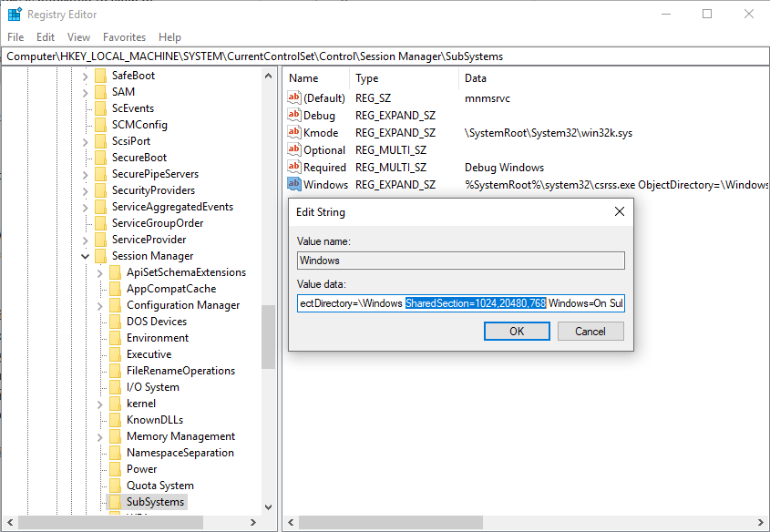Expand the Memory Management tree node

click(99, 436)
